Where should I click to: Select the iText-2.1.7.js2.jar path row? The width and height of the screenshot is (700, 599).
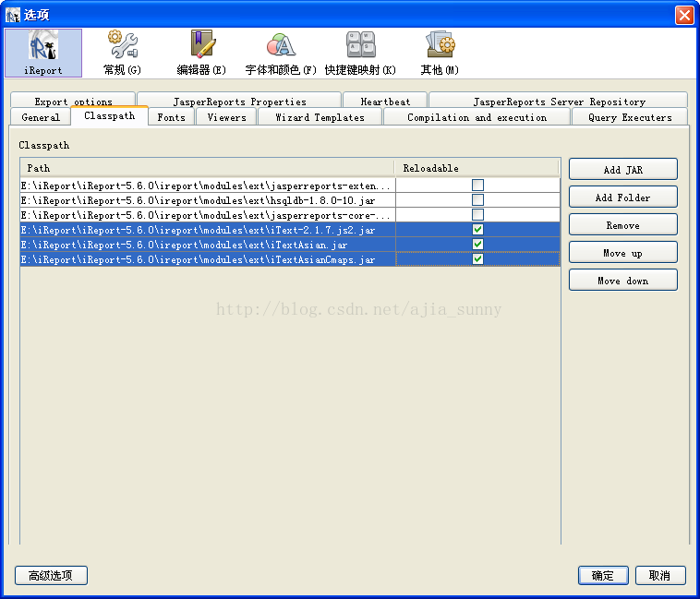[x=208, y=230]
